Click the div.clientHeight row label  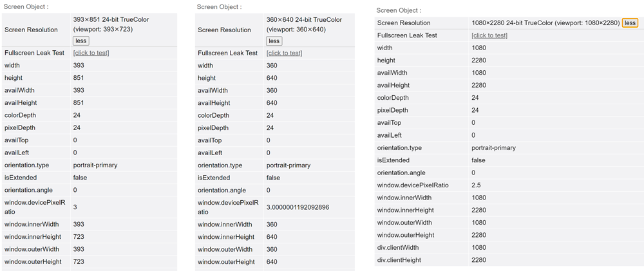[x=399, y=260]
